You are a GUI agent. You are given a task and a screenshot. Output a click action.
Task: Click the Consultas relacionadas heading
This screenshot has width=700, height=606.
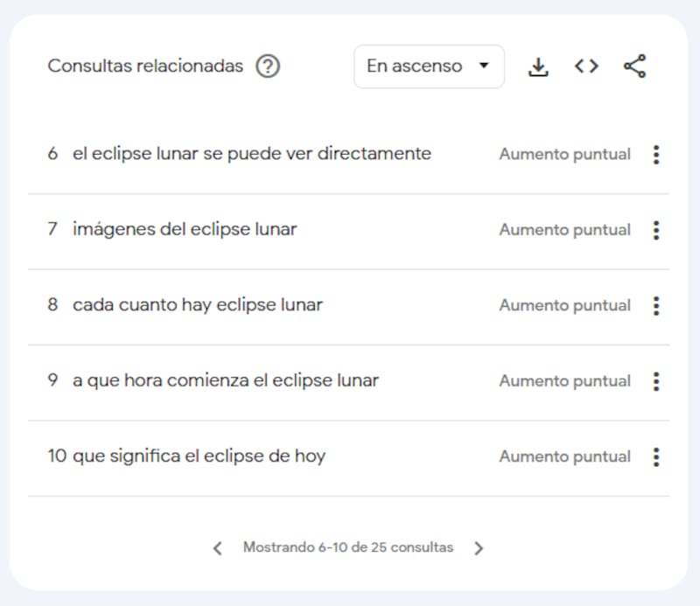145,66
